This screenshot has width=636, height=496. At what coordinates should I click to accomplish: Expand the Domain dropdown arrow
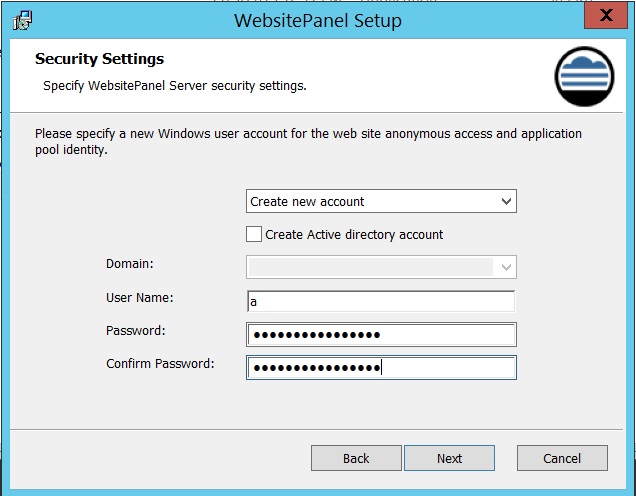pos(506,267)
